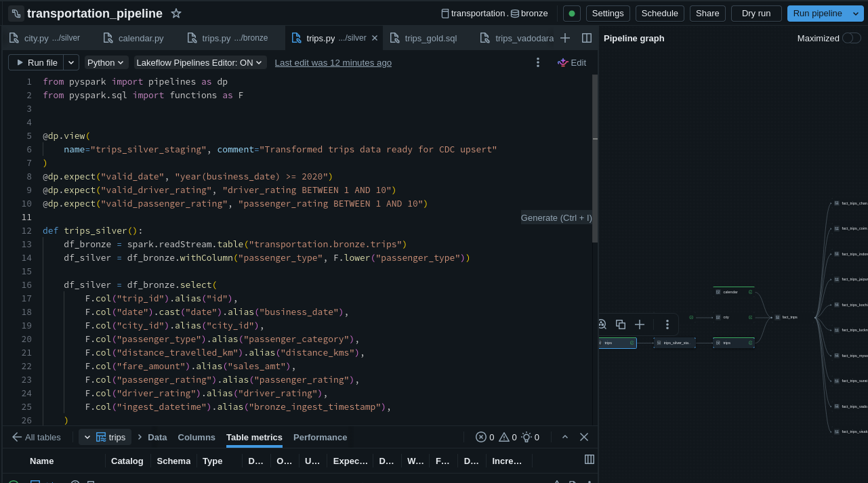Open the Performance tab in the bottom panel
This screenshot has width=868, height=483.
tap(320, 437)
